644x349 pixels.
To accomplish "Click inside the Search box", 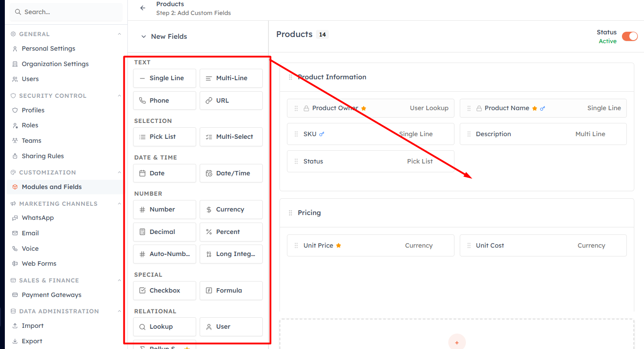I will (66, 12).
